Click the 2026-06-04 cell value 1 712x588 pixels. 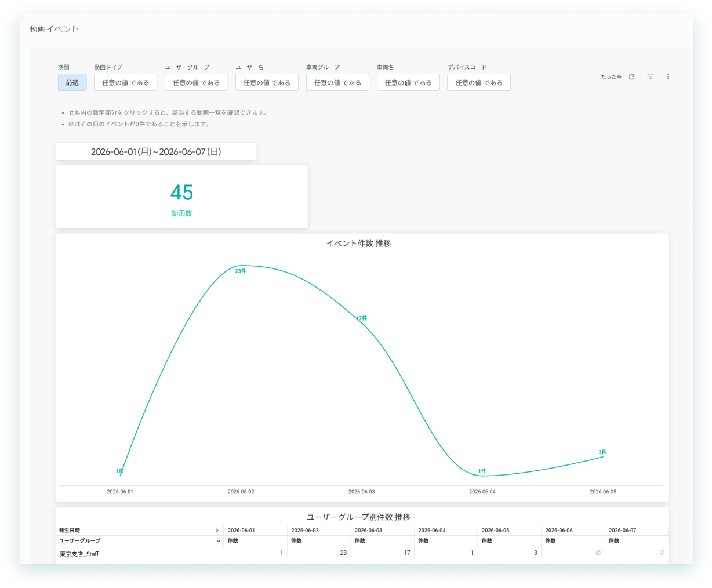coord(472,553)
